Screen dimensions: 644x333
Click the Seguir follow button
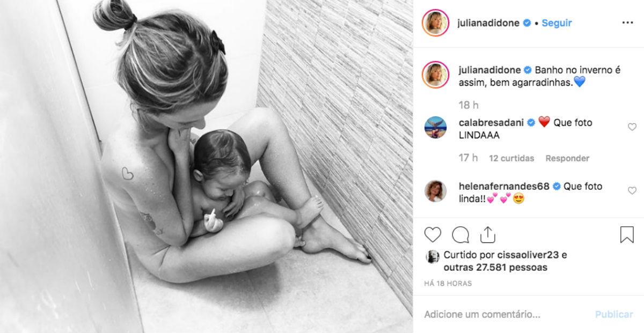(x=557, y=23)
